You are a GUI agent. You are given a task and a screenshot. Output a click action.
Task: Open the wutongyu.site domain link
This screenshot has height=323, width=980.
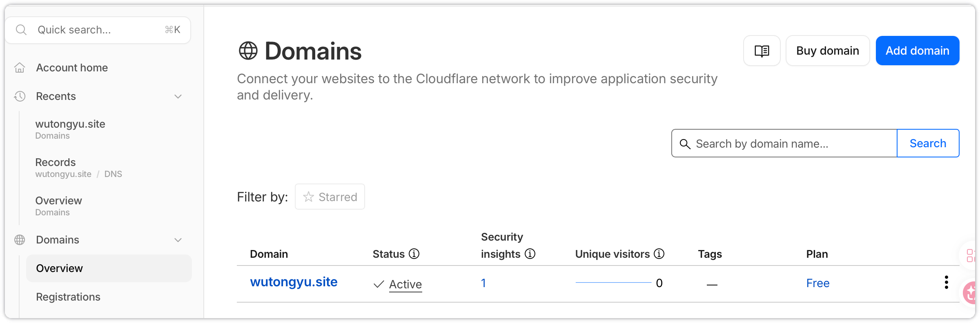294,282
